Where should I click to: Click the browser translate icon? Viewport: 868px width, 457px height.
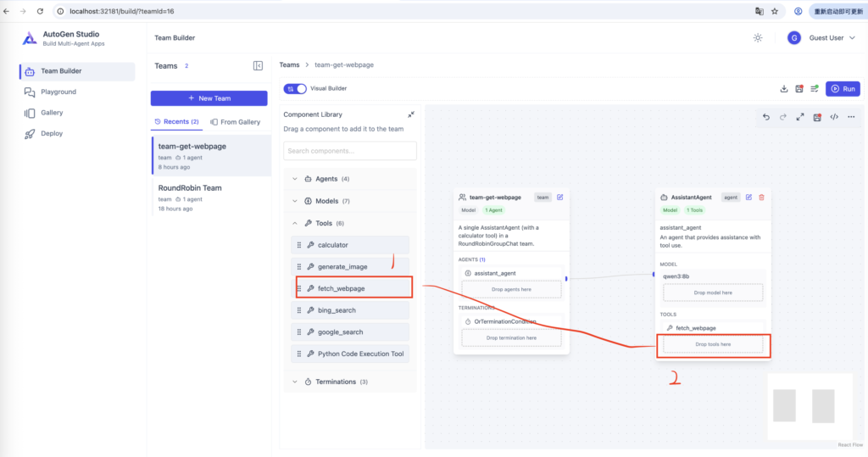pos(759,11)
